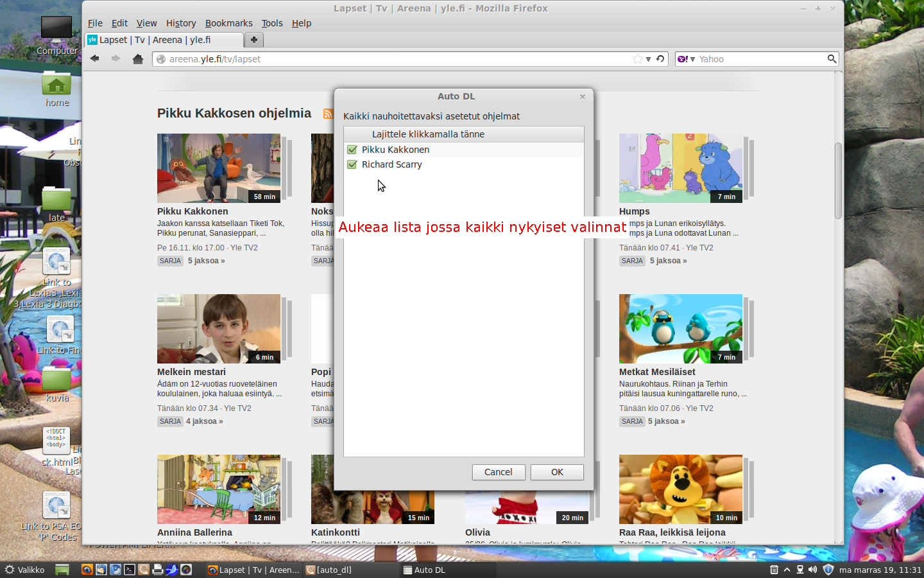Image resolution: width=924 pixels, height=578 pixels.
Task: Open the Melkein mestari video thumbnail
Action: click(218, 329)
